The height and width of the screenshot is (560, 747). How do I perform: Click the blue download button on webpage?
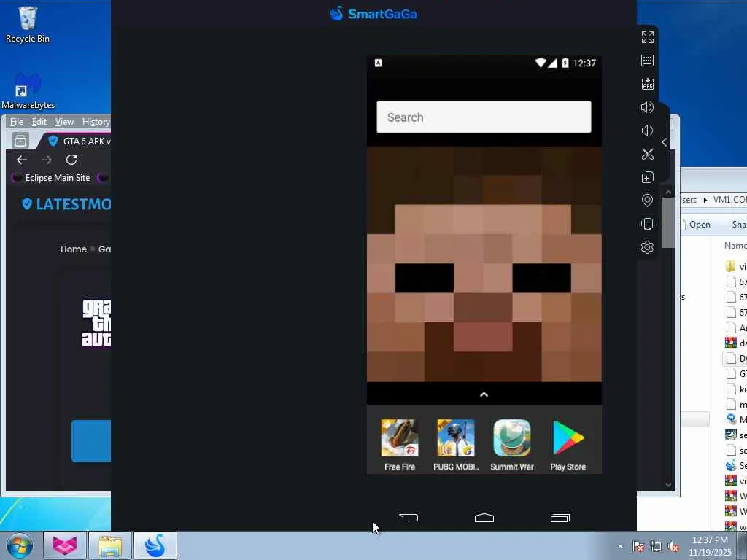click(91, 441)
